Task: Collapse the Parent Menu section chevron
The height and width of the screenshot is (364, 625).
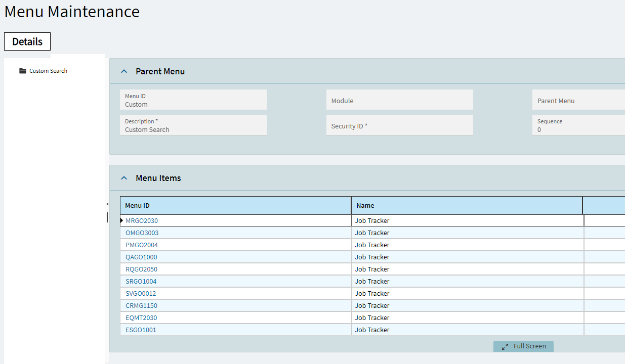Action: [x=124, y=71]
